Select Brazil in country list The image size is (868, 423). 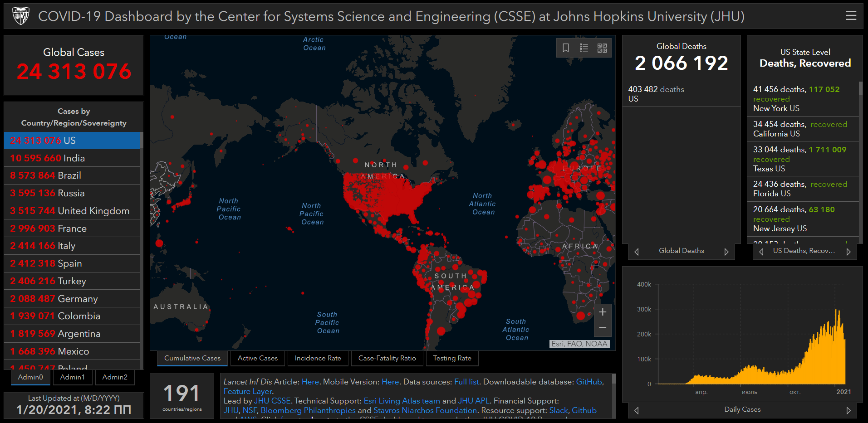(x=72, y=175)
